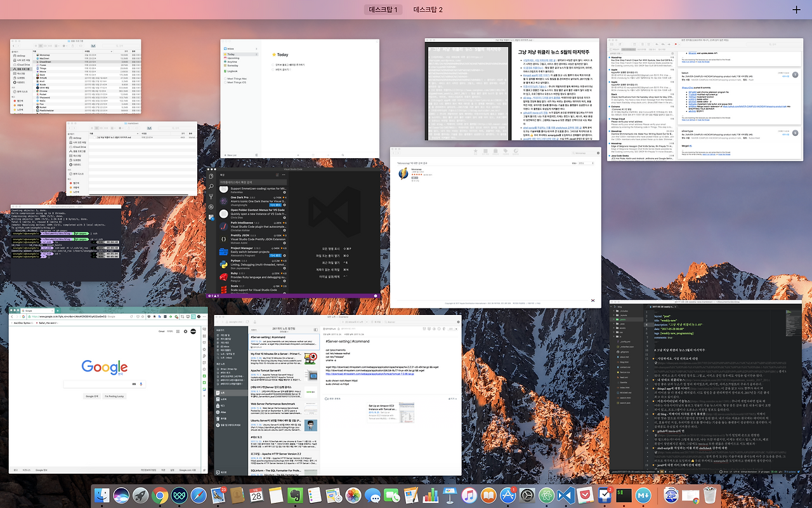The width and height of the screenshot is (812, 508).
Task: Open Source Control in VS Code sidebar
Action: pos(211,197)
